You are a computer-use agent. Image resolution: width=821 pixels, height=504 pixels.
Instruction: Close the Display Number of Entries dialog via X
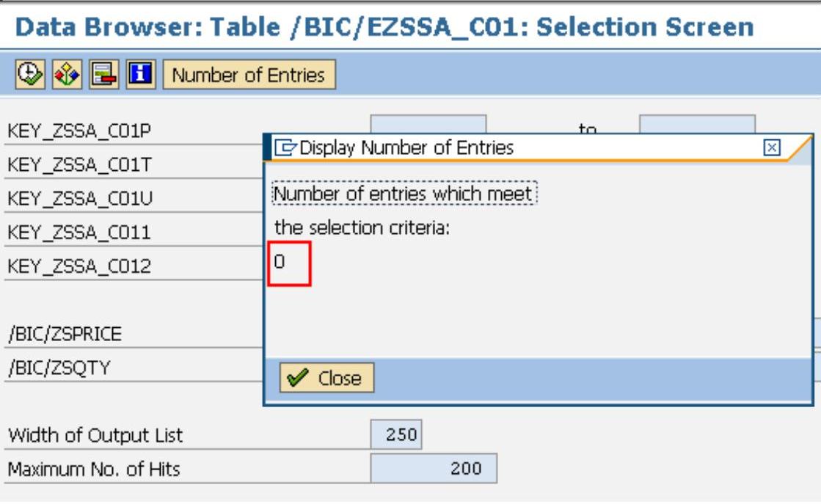[x=771, y=147]
